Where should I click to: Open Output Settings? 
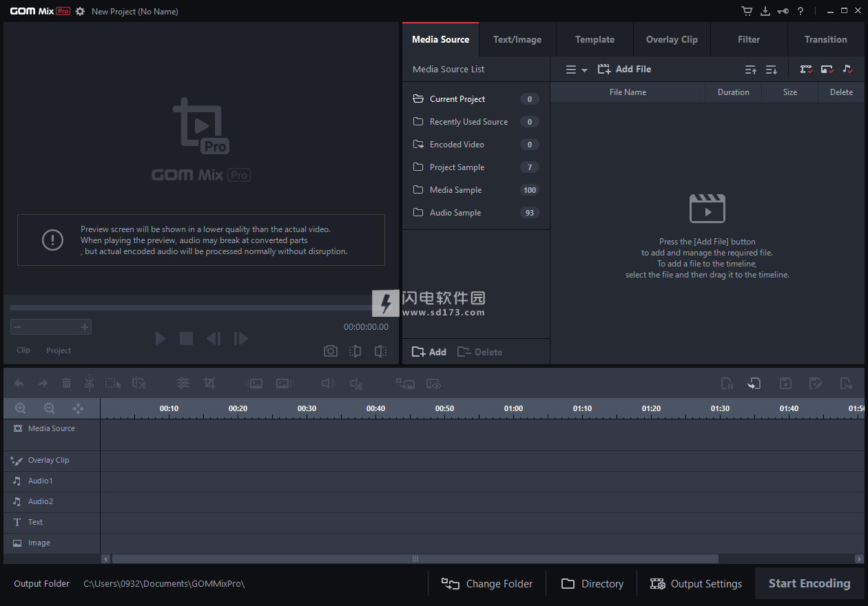pyautogui.click(x=696, y=584)
